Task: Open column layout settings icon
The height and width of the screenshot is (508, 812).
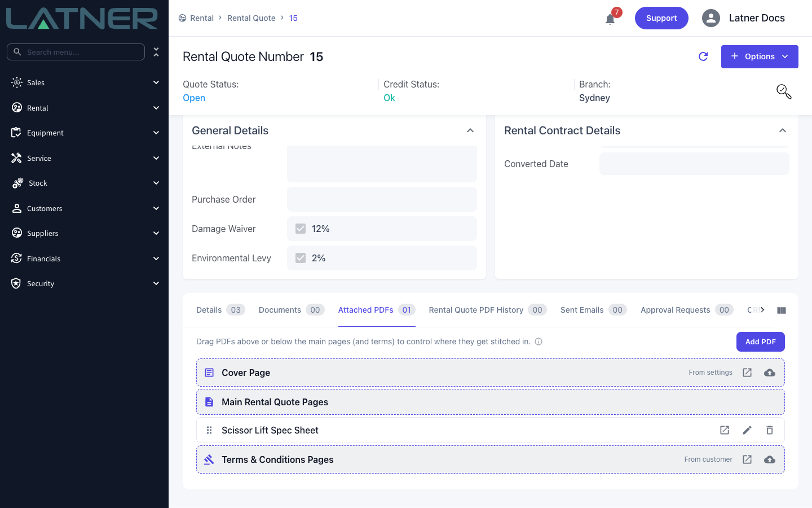Action: tap(782, 310)
